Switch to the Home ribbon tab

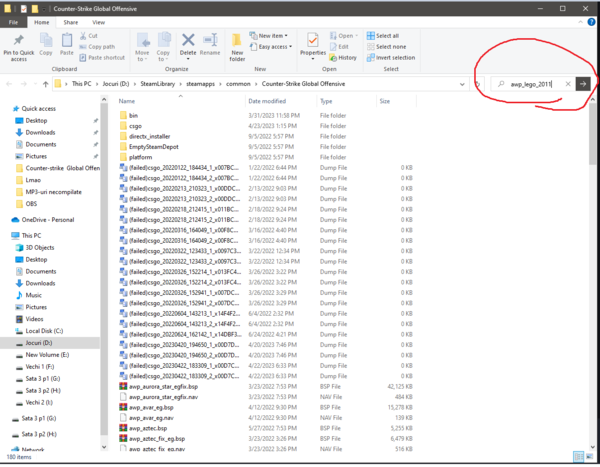[42, 22]
